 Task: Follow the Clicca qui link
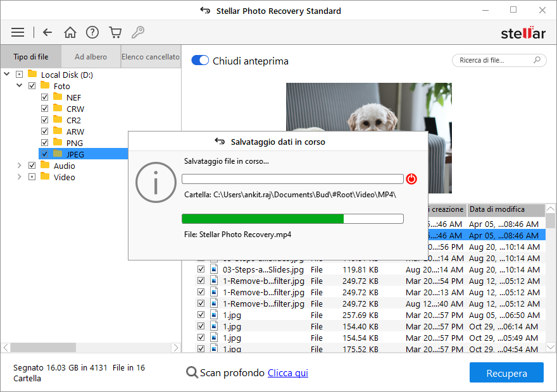pyautogui.click(x=287, y=373)
